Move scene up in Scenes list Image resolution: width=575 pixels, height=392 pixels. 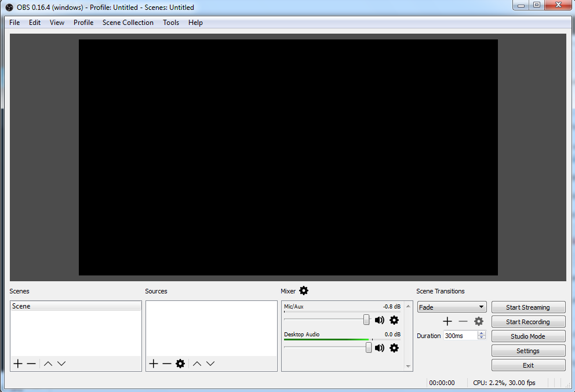pos(48,364)
